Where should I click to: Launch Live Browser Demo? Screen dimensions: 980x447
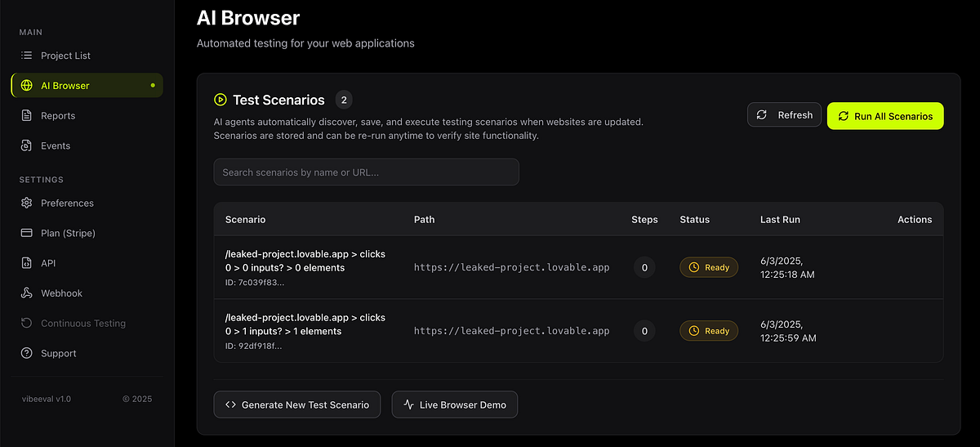[455, 405]
